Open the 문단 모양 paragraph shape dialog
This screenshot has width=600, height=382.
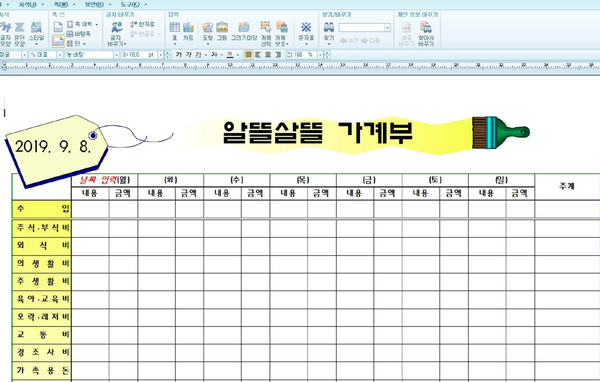[19, 34]
